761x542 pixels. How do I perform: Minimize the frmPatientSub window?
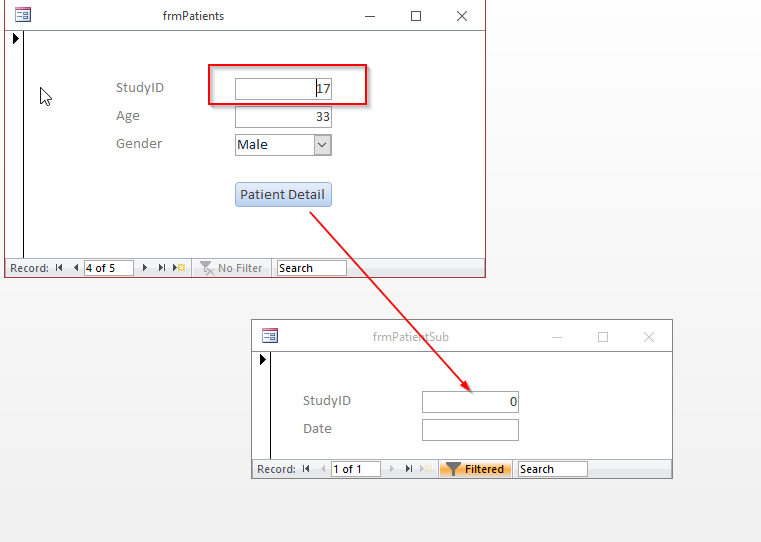coord(557,337)
